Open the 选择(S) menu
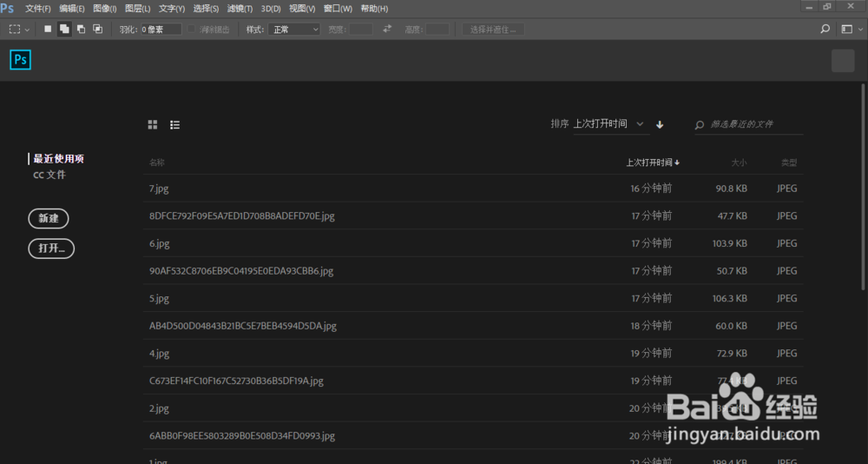The image size is (868, 464). 206,9
